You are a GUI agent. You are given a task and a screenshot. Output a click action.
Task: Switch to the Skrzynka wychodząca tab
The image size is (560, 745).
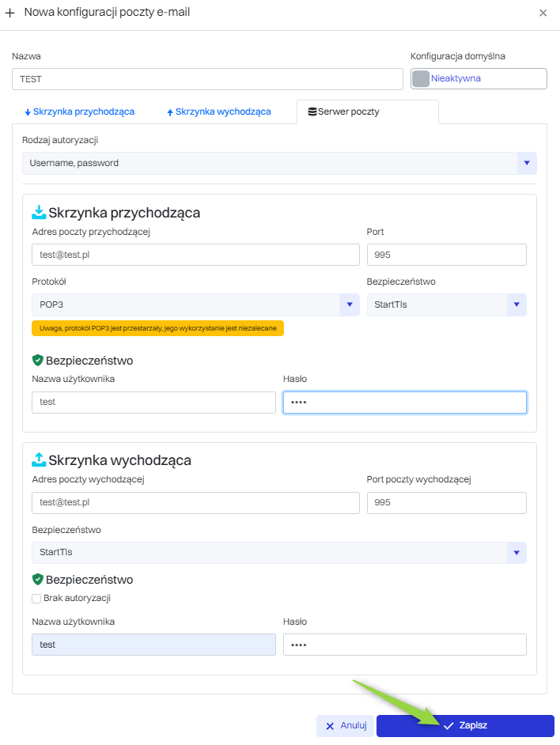(218, 112)
